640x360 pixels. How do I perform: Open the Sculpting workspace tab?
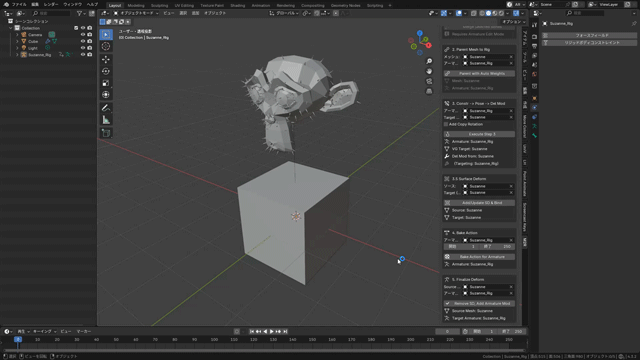pos(159,5)
